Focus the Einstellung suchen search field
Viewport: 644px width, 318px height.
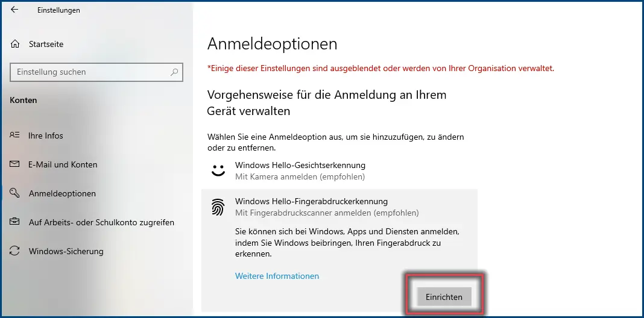pos(96,72)
